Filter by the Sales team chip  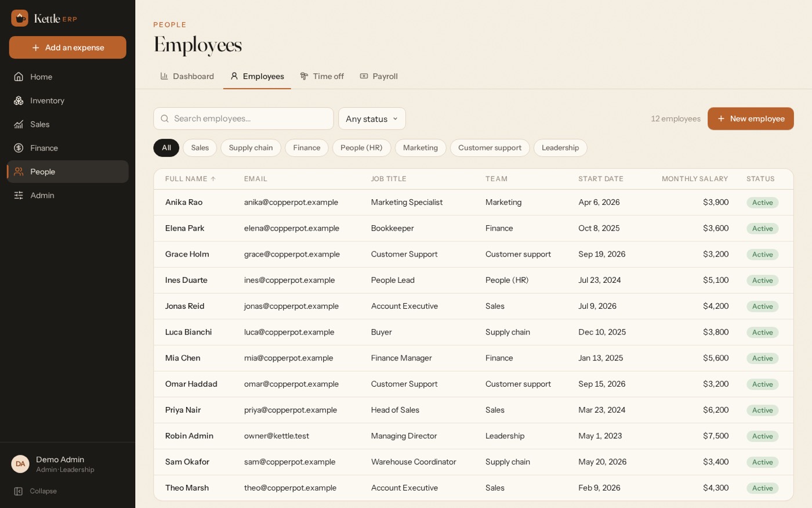click(200, 147)
